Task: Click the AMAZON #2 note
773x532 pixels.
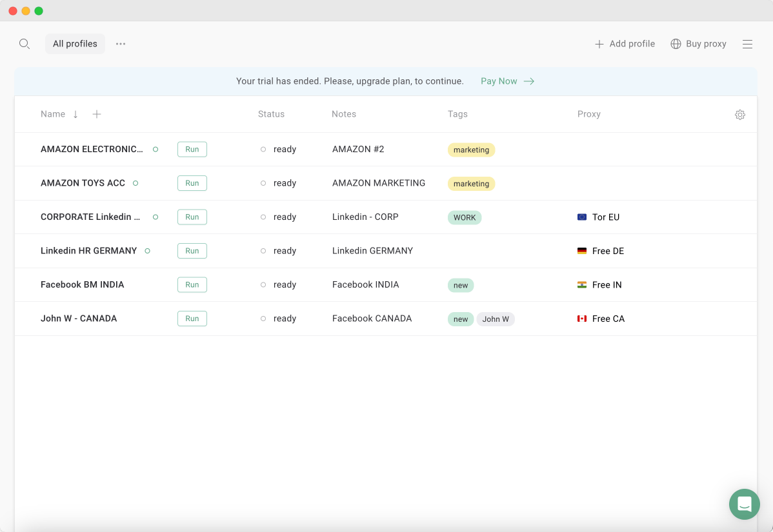Action: (x=358, y=149)
